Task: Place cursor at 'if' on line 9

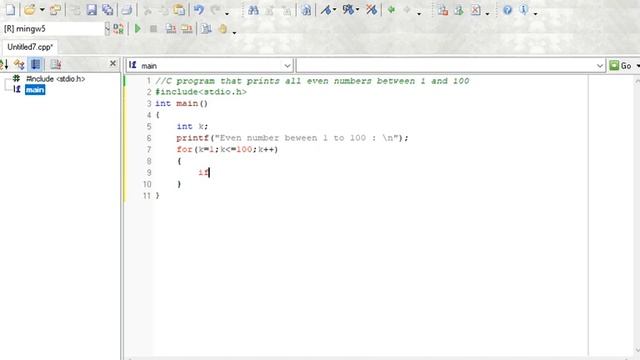Action: point(203,172)
